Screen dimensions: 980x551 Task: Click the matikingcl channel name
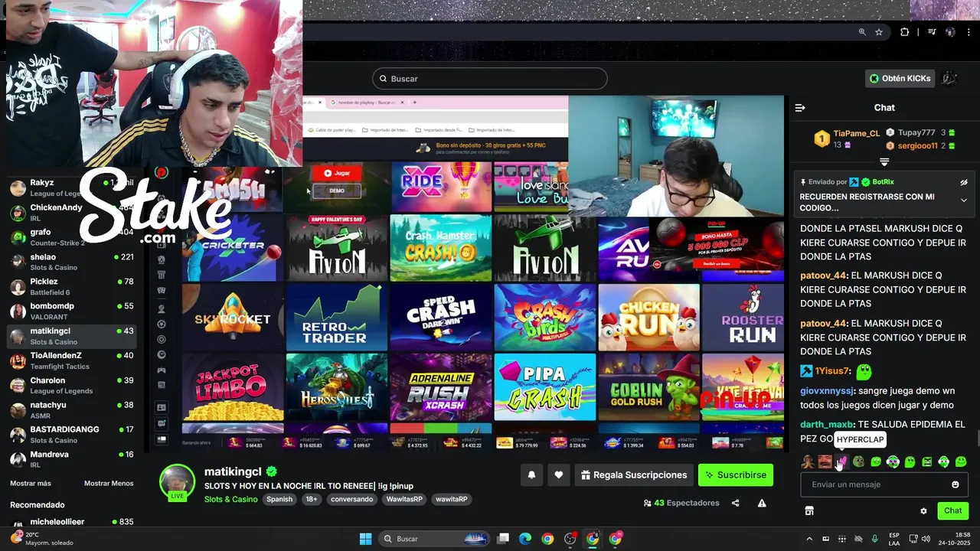pyautogui.click(x=234, y=471)
